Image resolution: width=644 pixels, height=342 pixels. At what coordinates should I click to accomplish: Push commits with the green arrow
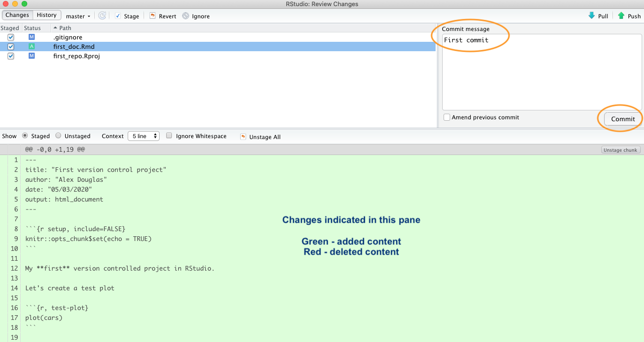coord(621,16)
